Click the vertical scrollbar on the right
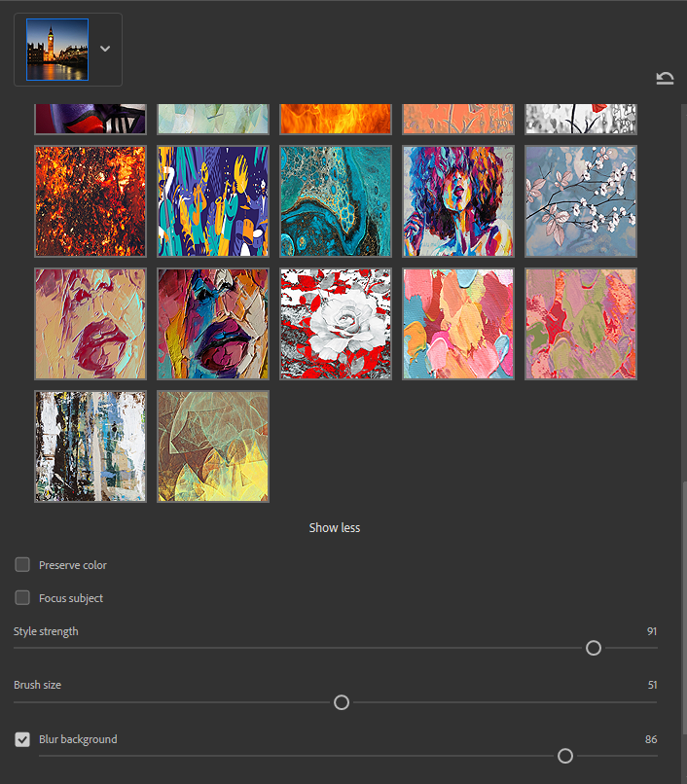 click(x=684, y=608)
